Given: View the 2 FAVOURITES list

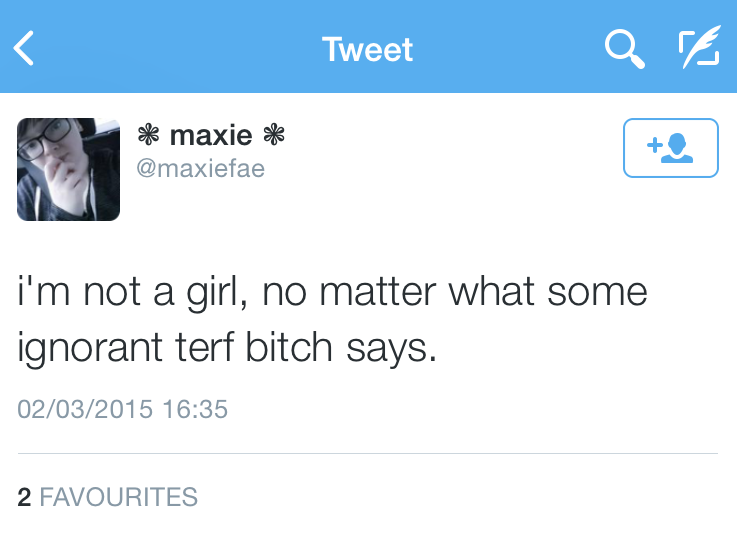Looking at the screenshot, I should pyautogui.click(x=108, y=497).
